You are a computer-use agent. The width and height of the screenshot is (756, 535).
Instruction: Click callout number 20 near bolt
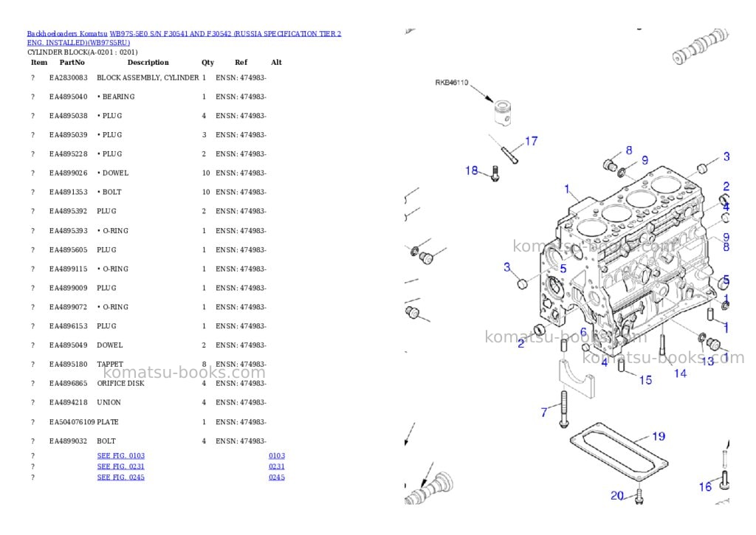point(617,495)
